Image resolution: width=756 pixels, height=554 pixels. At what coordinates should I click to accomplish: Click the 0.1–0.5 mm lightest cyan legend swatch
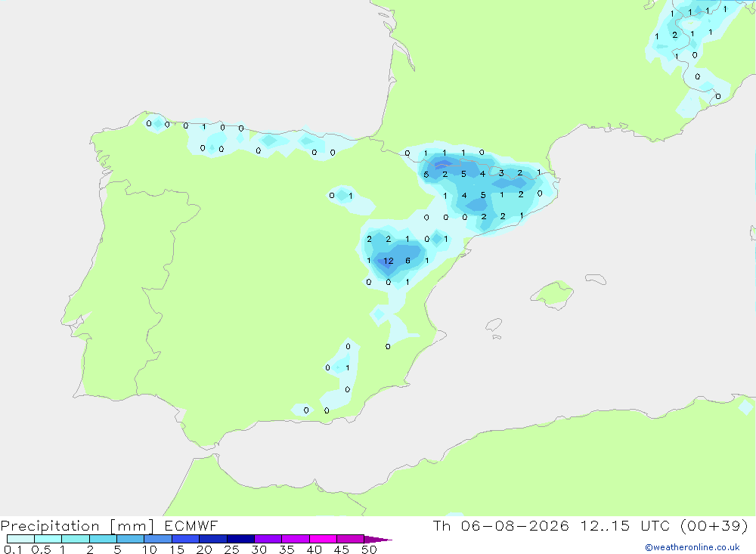(20, 539)
